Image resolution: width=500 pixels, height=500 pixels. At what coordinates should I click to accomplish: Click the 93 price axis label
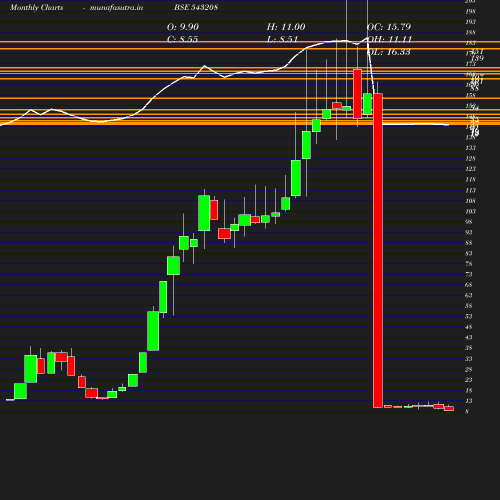[469, 232]
